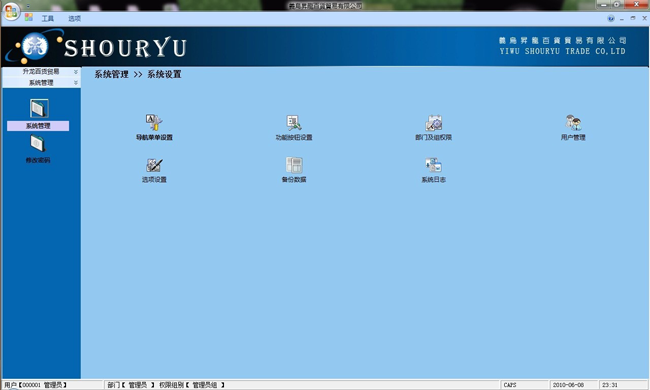Open the 备份数据 backup icon
Viewport: 650px width, 390px height.
[293, 165]
